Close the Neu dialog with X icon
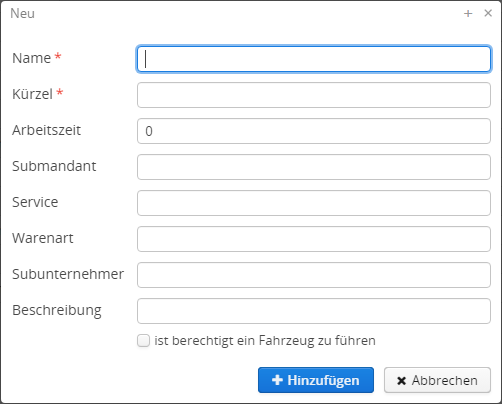 click(488, 13)
